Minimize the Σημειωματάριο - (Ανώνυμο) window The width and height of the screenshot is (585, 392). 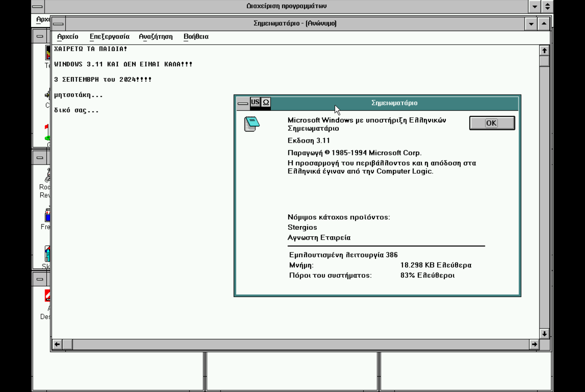531,24
